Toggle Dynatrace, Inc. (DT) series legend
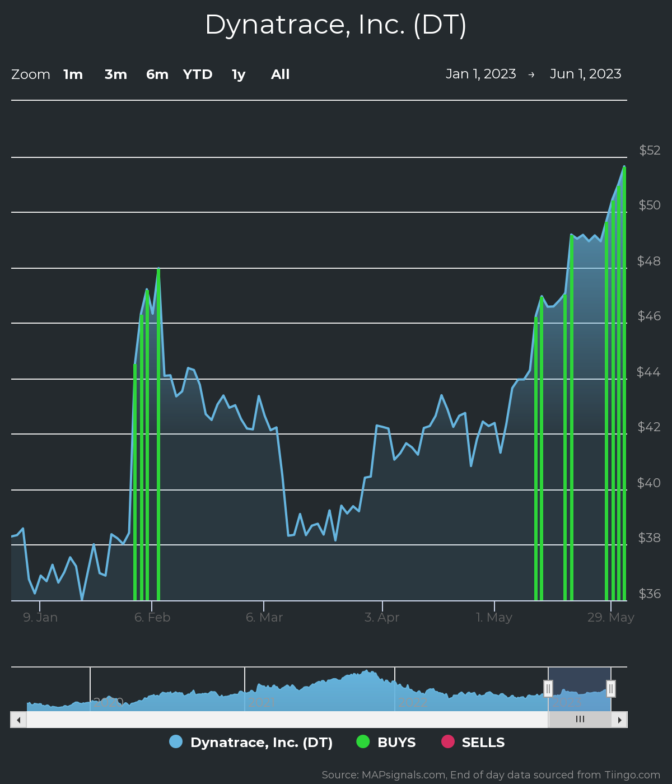 tap(251, 742)
